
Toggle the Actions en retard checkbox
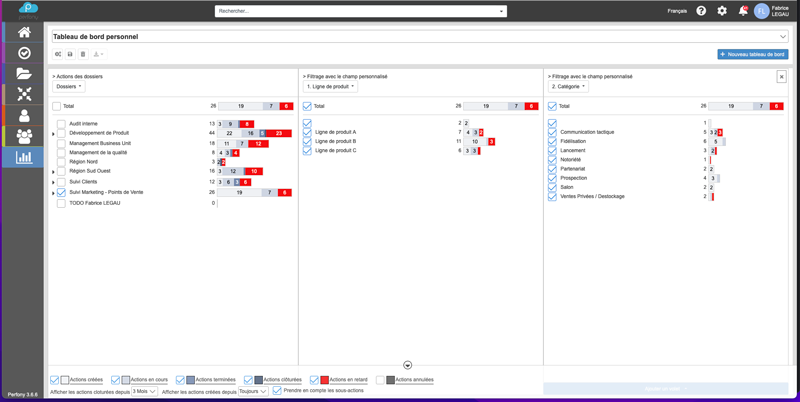(x=314, y=380)
